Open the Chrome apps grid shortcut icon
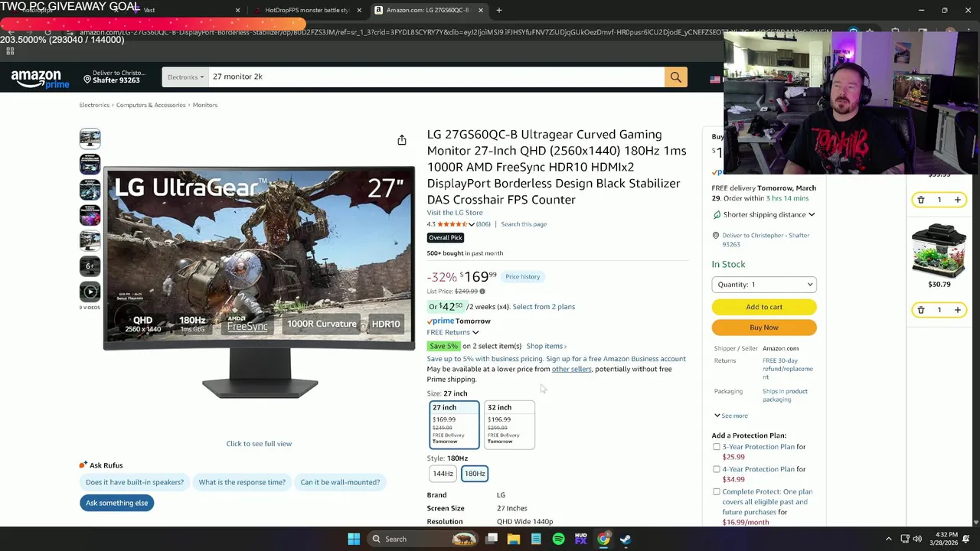The height and width of the screenshot is (551, 980). tap(10, 51)
